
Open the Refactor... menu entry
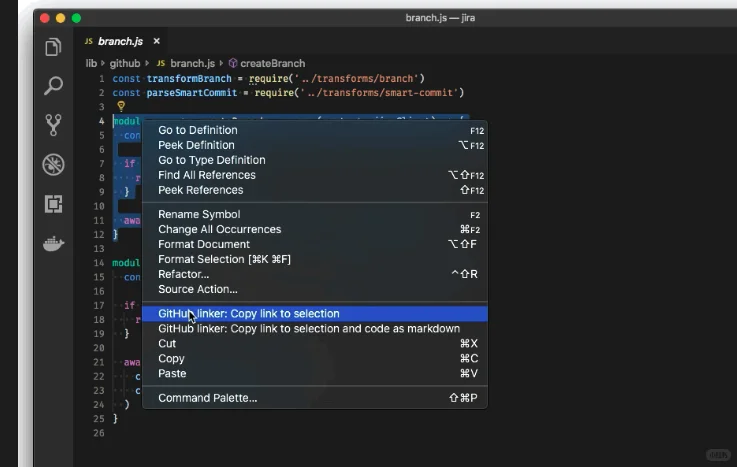pyautogui.click(x=314, y=274)
